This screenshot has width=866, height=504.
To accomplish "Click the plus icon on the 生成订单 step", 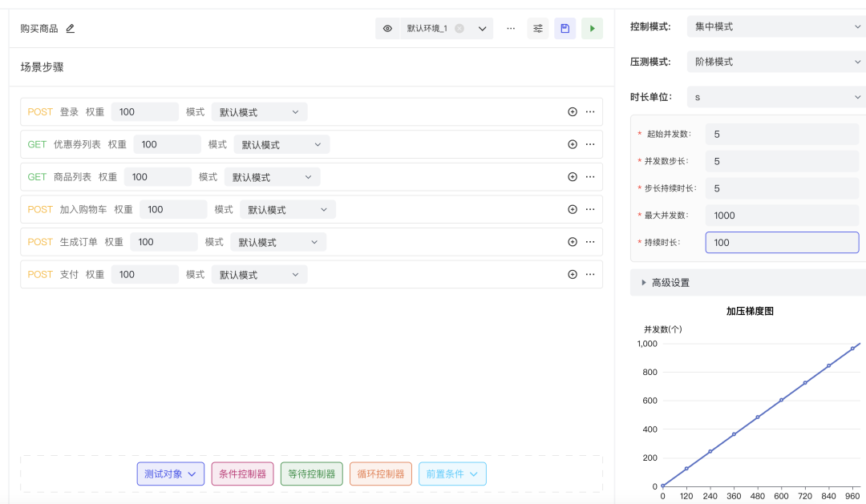I will pyautogui.click(x=572, y=241).
